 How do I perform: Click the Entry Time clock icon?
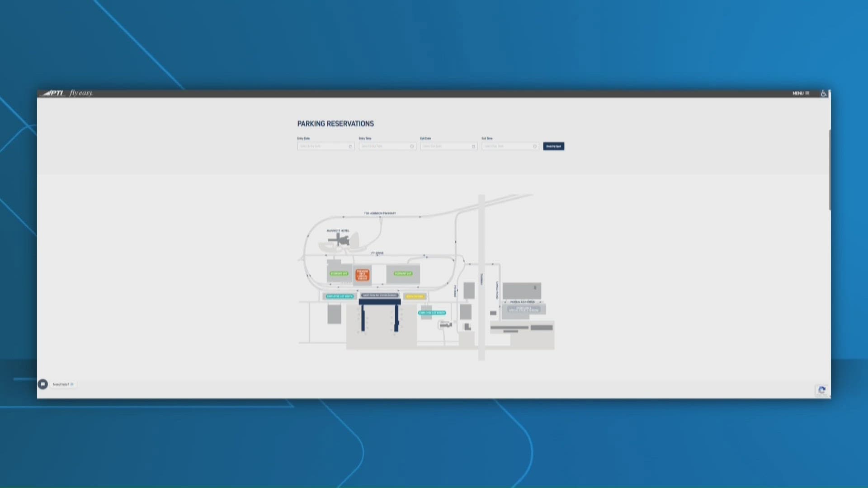pyautogui.click(x=412, y=146)
